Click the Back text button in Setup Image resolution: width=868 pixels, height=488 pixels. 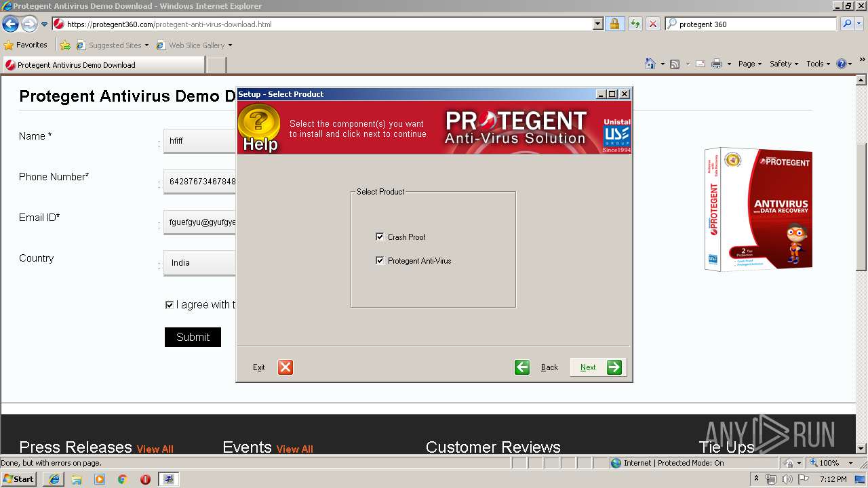coord(549,367)
